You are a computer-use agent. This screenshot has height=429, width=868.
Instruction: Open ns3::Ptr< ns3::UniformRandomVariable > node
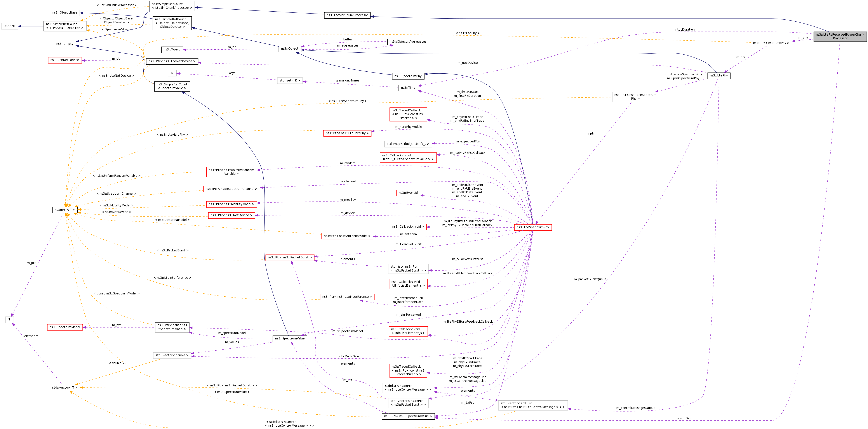tap(231, 172)
